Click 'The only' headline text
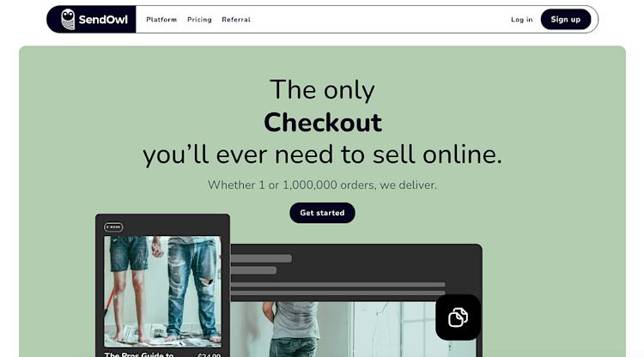 (322, 90)
